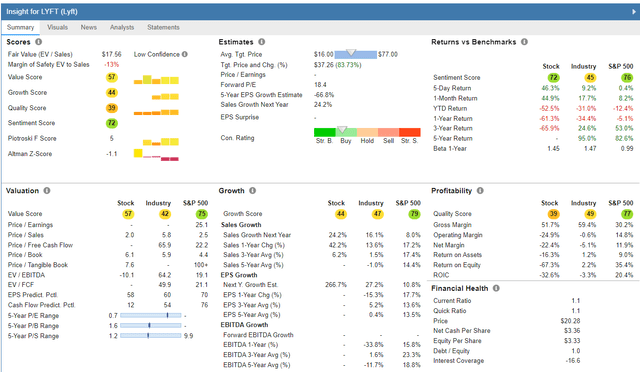Click the Industry sentiment score 45 badge

[590, 78]
